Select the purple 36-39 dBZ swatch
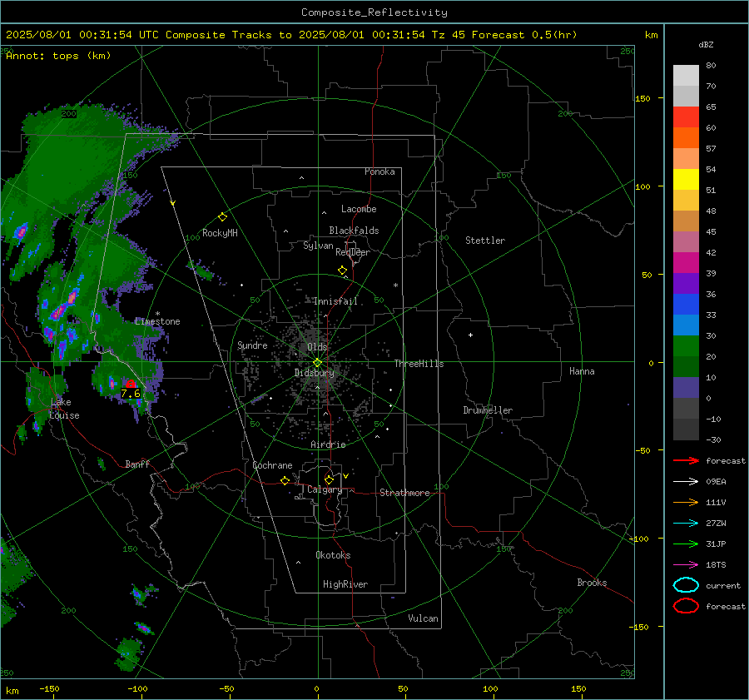 [686, 284]
